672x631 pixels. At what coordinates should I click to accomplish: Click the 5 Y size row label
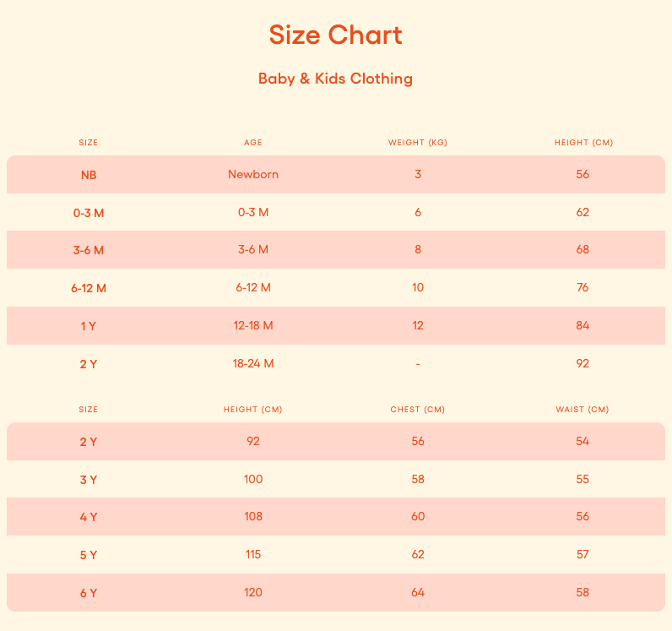pyautogui.click(x=89, y=555)
